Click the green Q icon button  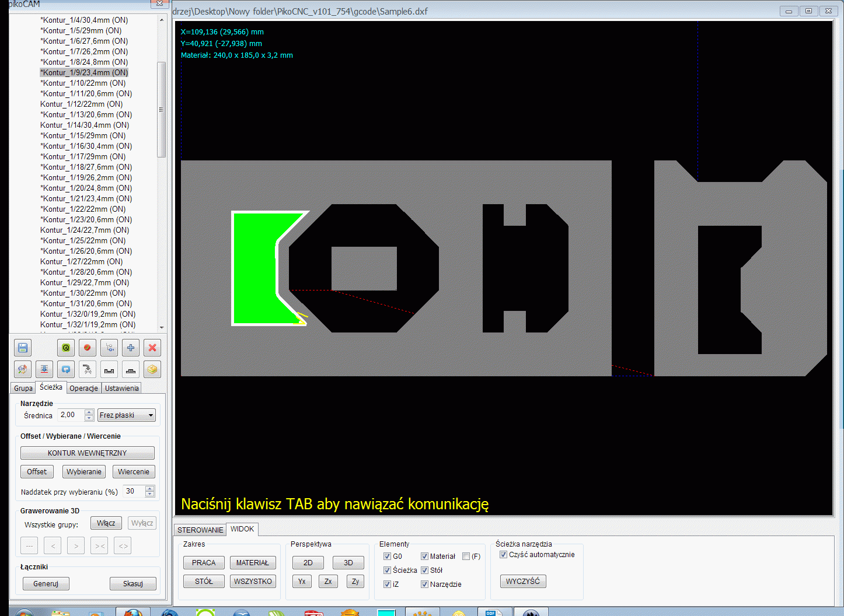coord(66,348)
